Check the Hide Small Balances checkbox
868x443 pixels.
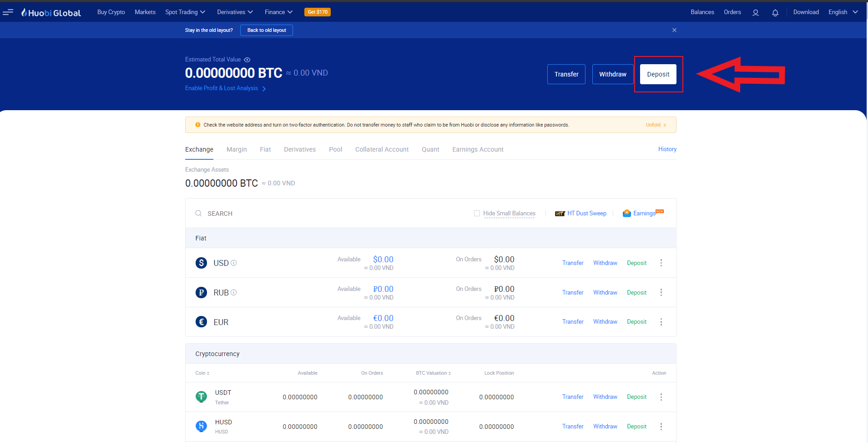coord(477,213)
